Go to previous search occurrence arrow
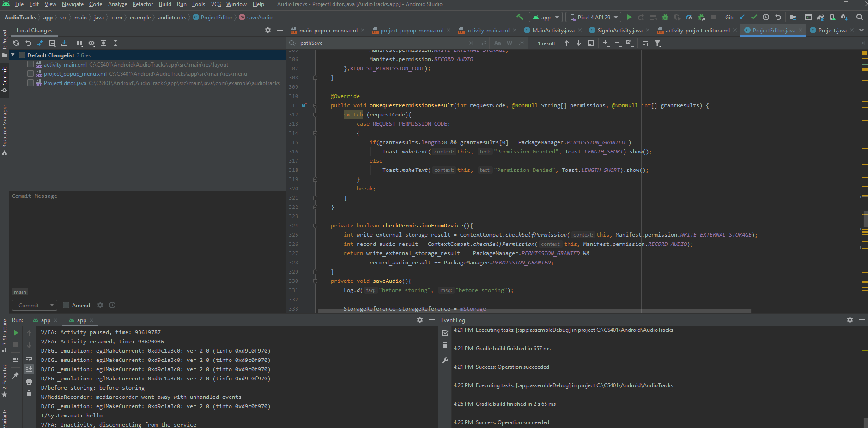868x428 pixels. (x=567, y=43)
